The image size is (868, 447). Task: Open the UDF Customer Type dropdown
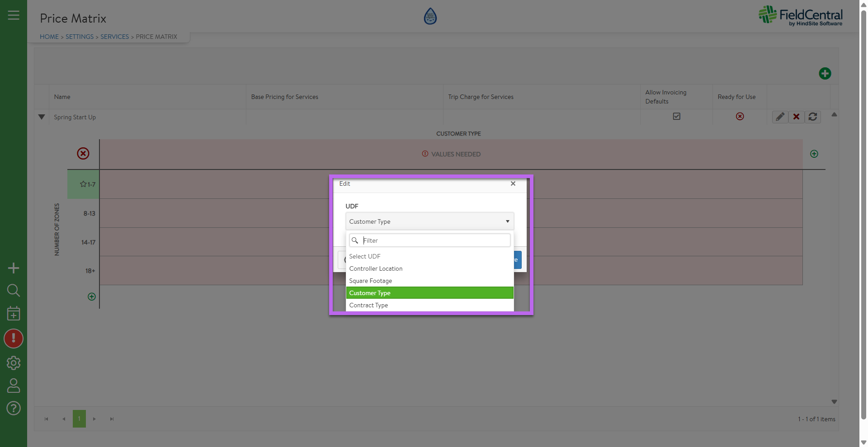[x=429, y=221]
